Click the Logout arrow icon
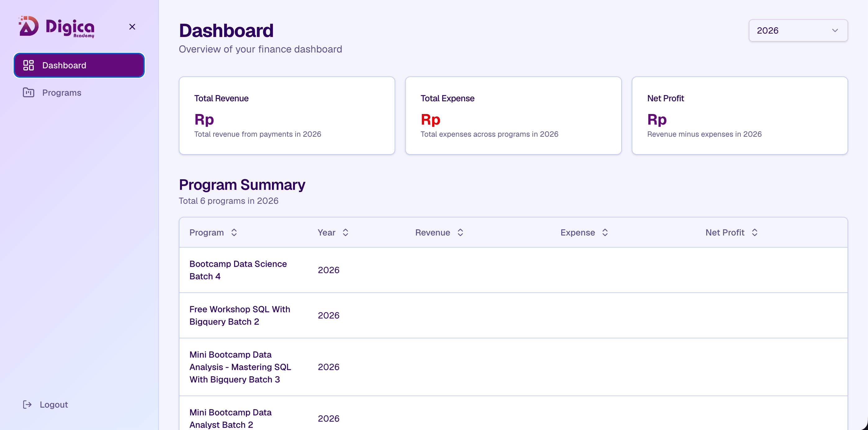 click(27, 405)
